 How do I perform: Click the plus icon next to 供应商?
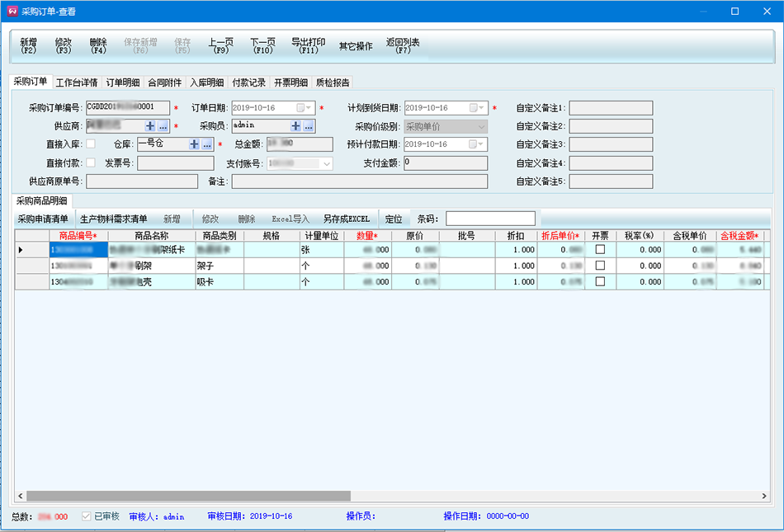pyautogui.click(x=150, y=126)
